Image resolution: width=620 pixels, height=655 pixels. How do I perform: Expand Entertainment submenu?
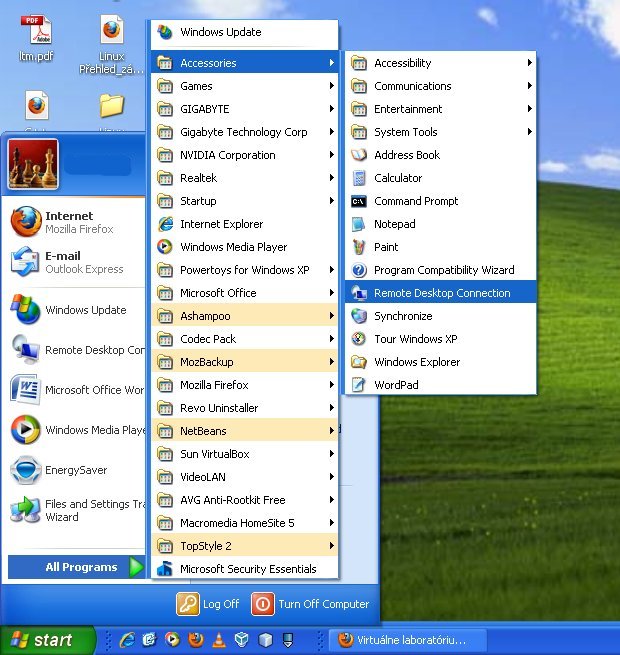pos(440,109)
